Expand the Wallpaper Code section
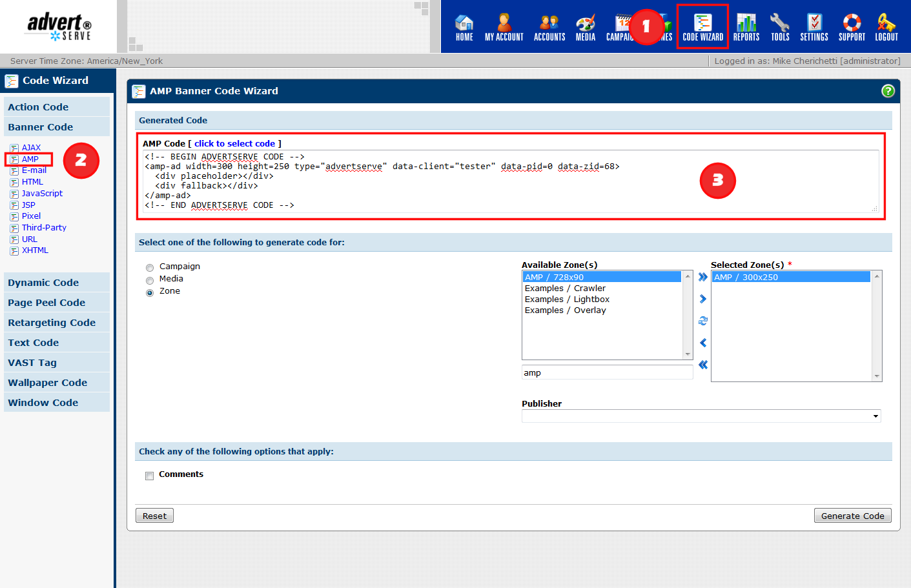Viewport: 911px width, 588px height. (57, 383)
